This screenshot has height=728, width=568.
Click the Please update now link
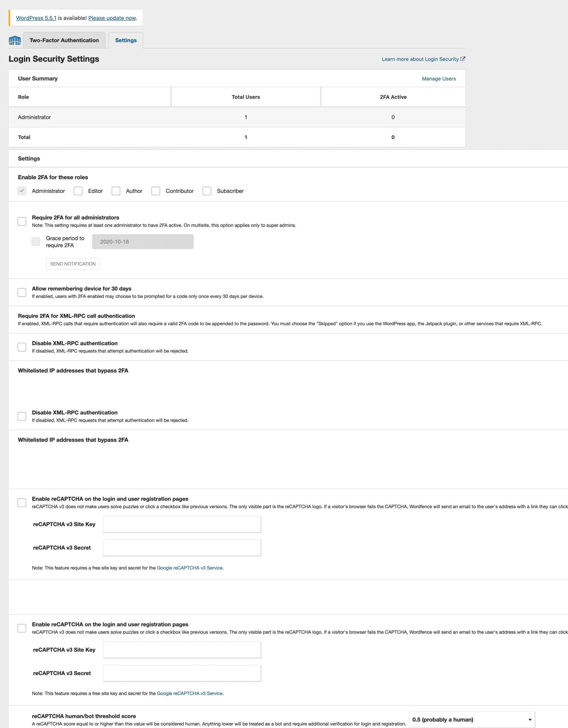(x=112, y=18)
